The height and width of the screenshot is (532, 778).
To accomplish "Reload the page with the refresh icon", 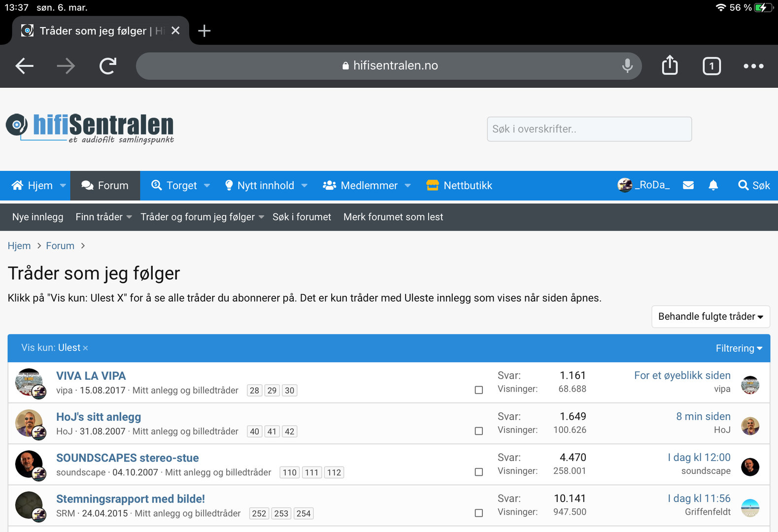I will tap(108, 66).
